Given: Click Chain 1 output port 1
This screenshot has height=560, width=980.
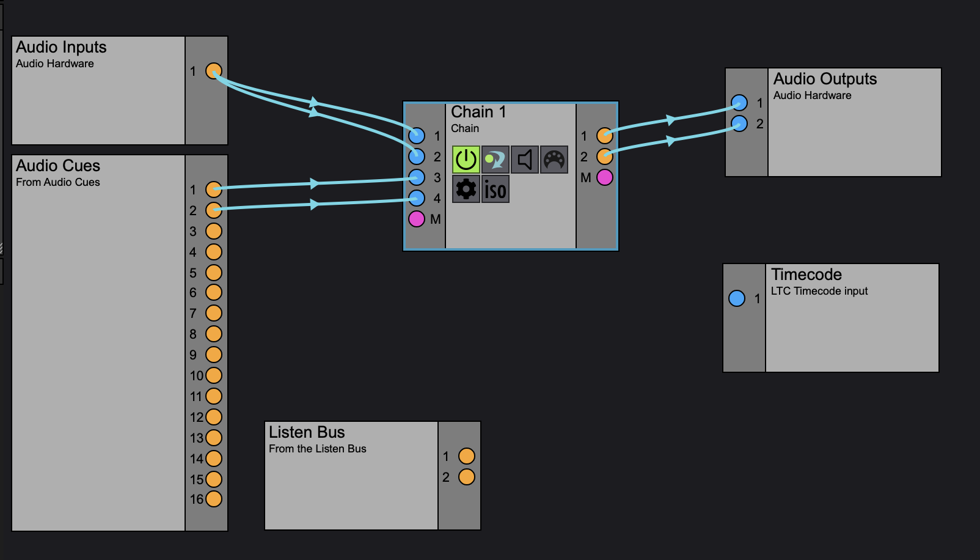Looking at the screenshot, I should (605, 136).
